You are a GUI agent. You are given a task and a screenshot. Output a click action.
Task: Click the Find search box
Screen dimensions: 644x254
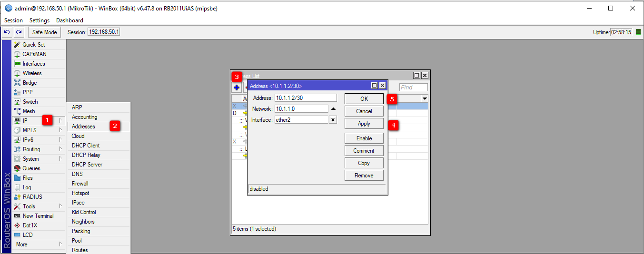(x=413, y=88)
